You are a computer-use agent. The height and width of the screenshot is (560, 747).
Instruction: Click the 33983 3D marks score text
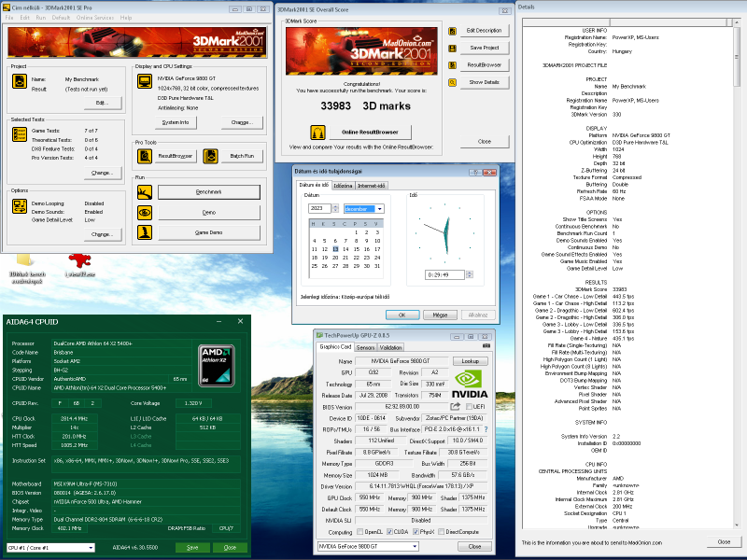(x=365, y=106)
